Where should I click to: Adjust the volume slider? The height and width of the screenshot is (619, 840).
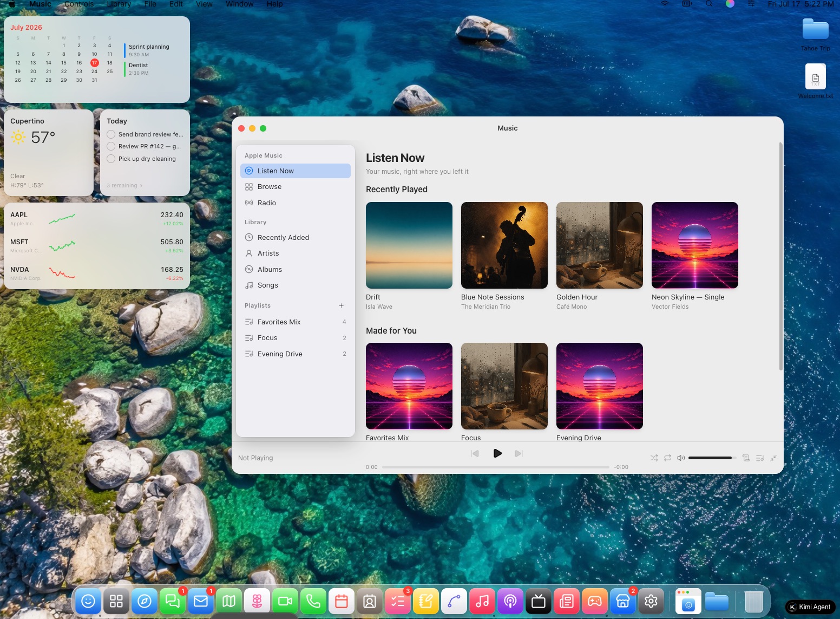click(712, 458)
